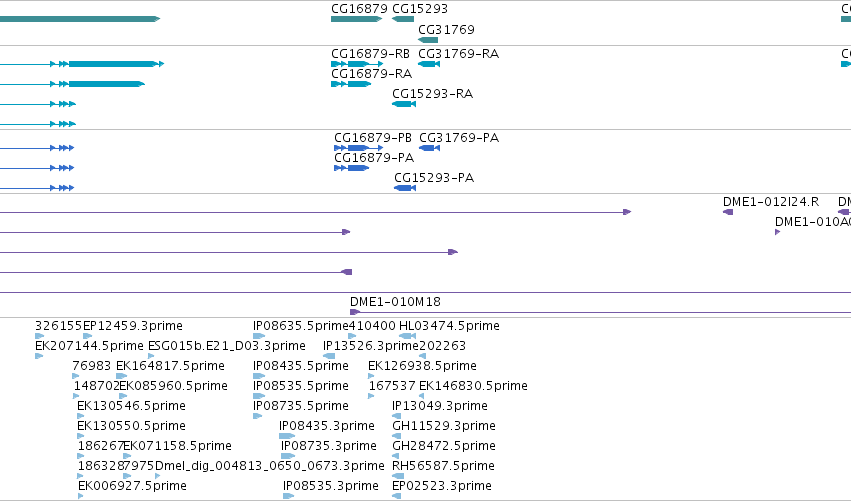Select transcript CG16879-RB

[x=357, y=64]
